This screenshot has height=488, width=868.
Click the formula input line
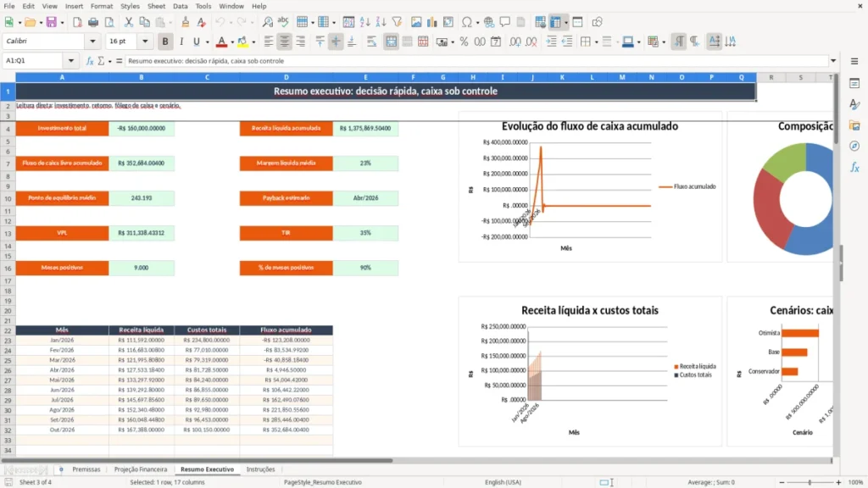click(476, 61)
